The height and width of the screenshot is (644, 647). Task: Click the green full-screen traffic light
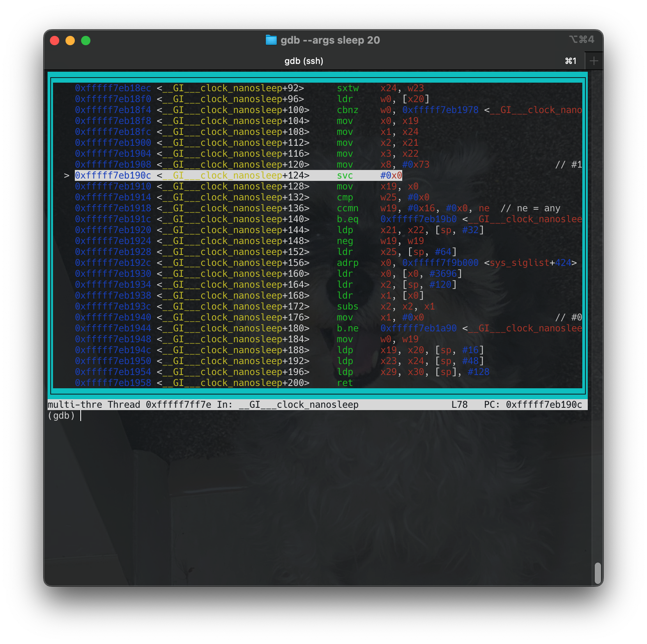86,40
